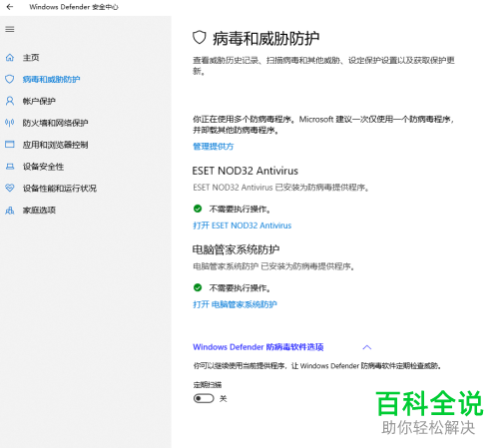The height and width of the screenshot is (448, 499).
Task: Open 应用和浏览器控制 section
Action: pos(55,145)
